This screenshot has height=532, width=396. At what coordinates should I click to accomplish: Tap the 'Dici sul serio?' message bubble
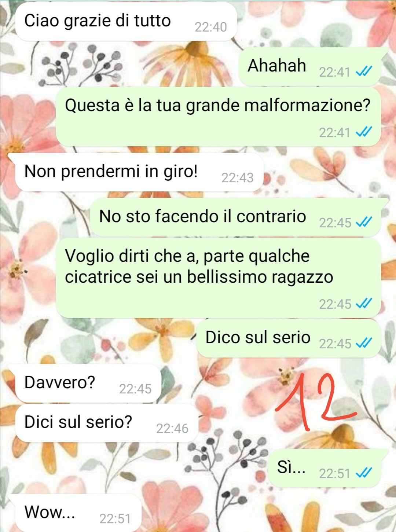pyautogui.click(x=107, y=423)
